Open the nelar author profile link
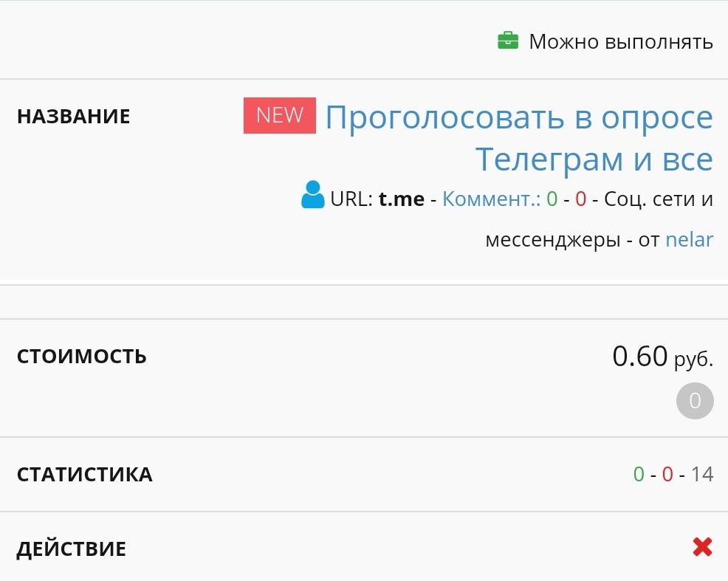 pyautogui.click(x=690, y=239)
